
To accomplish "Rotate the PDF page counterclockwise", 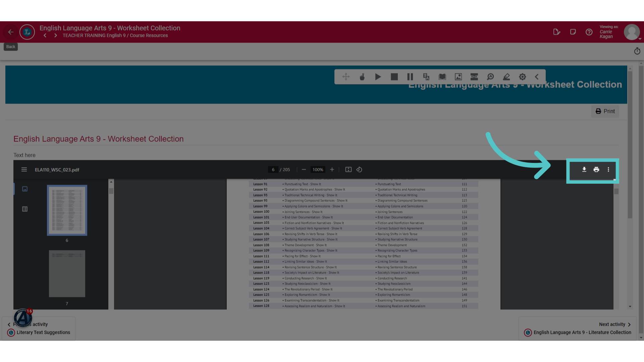I will [x=359, y=170].
